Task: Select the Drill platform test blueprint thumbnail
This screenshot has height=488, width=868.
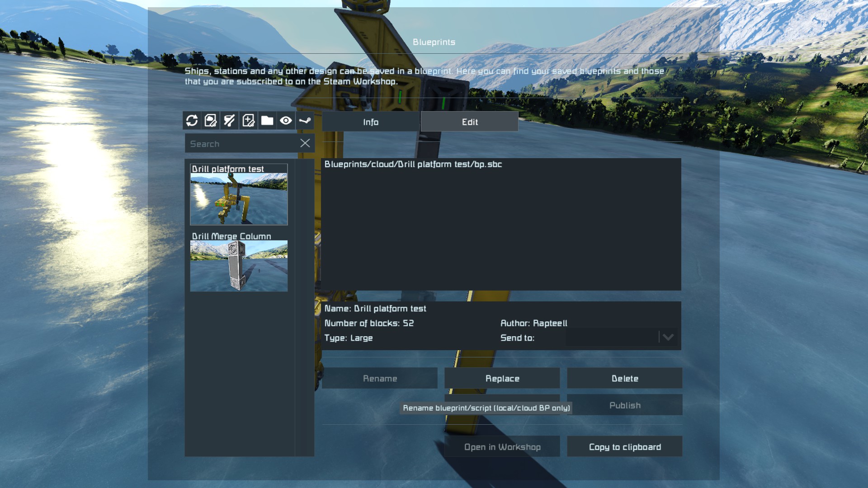Action: point(239,199)
